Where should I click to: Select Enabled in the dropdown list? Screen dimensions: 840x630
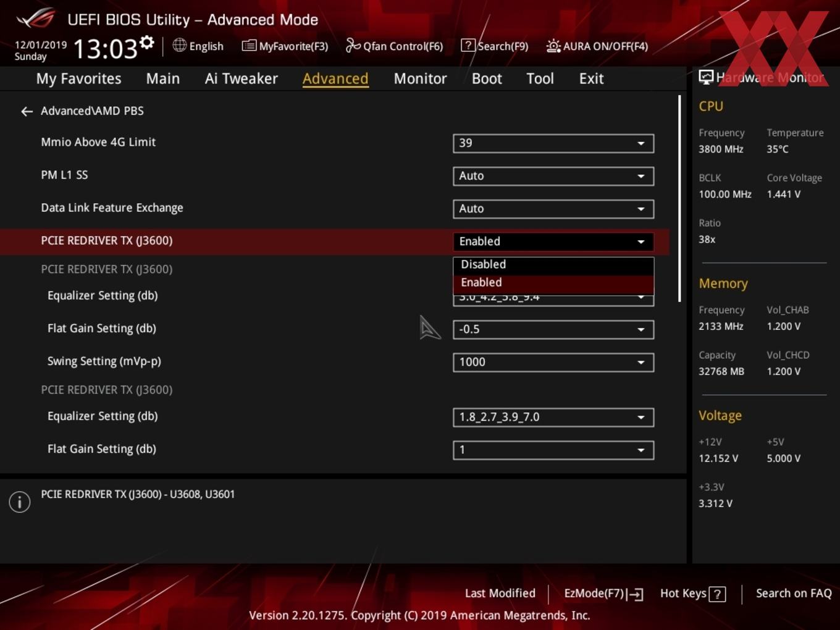pos(553,283)
